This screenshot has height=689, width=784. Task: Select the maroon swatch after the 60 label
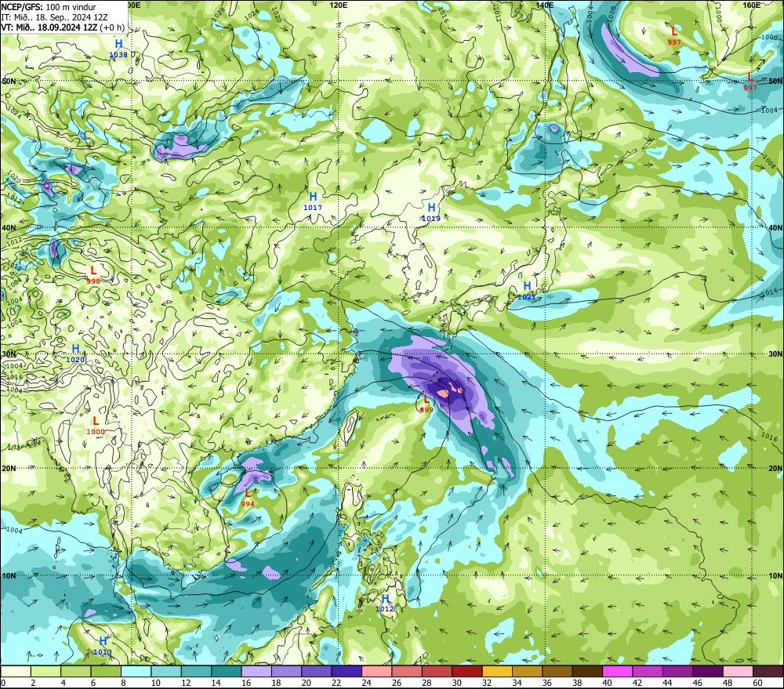click(768, 672)
